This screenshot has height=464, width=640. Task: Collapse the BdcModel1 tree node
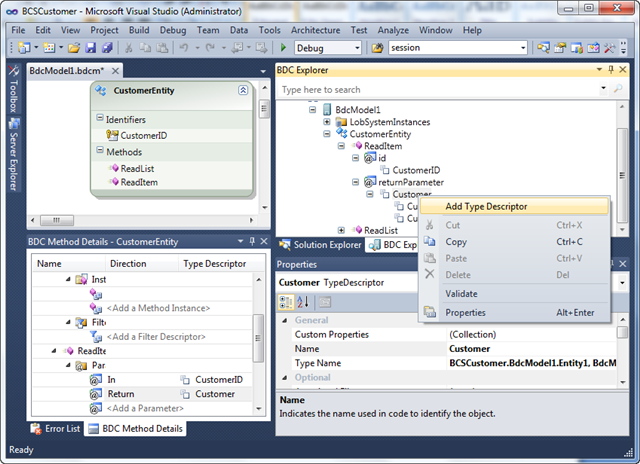tap(312, 110)
